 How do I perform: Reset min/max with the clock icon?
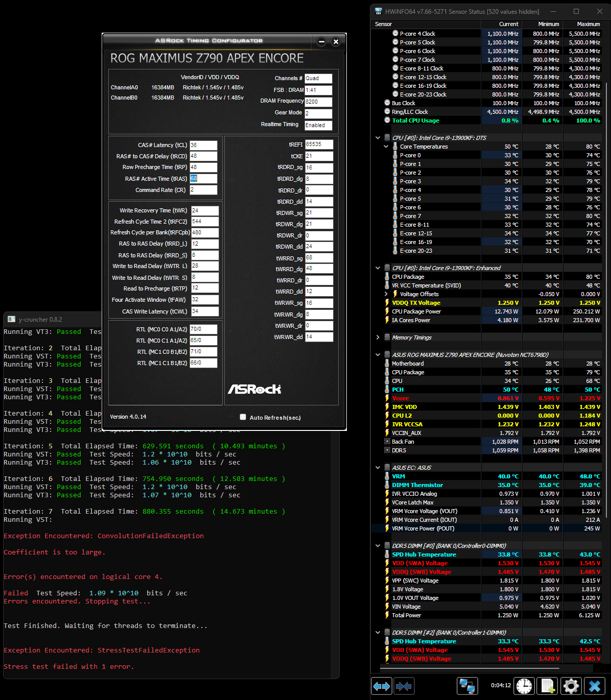524,686
